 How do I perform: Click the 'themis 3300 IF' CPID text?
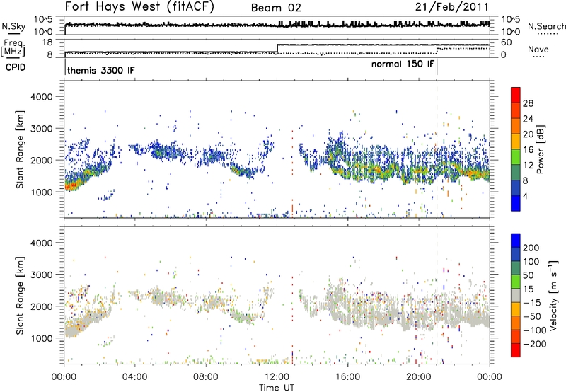click(x=100, y=70)
